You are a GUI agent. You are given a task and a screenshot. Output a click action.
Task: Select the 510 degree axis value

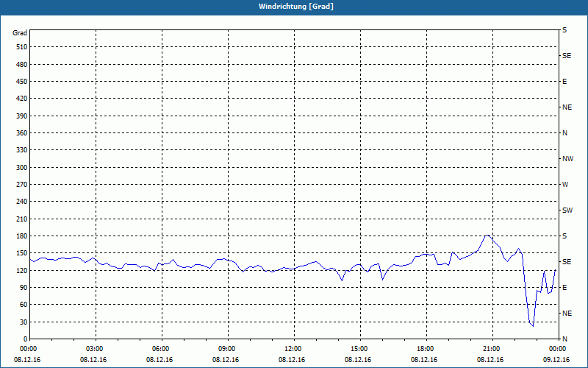(20, 47)
